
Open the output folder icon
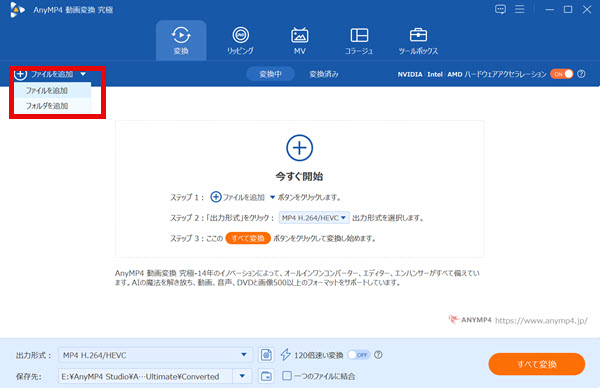pyautogui.click(x=266, y=376)
